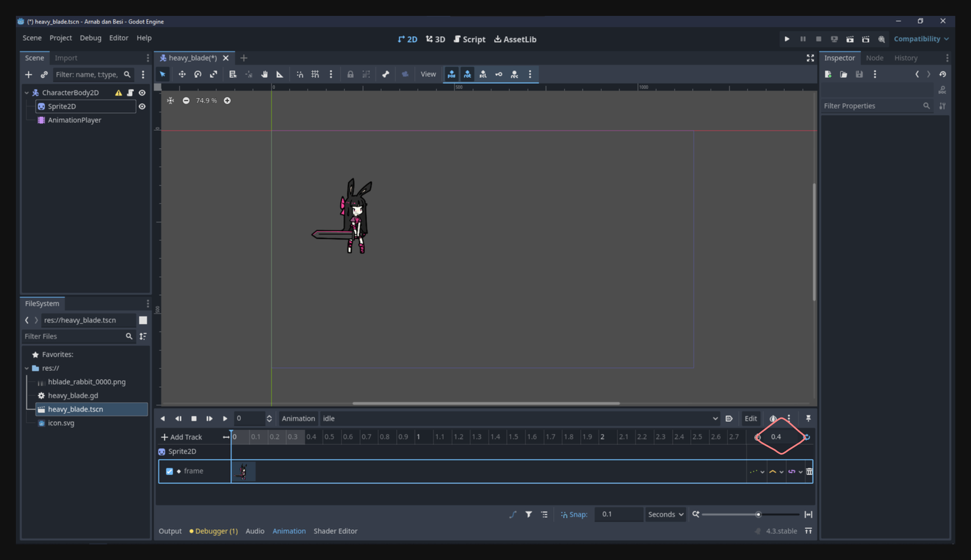This screenshot has height=560, width=971.
Task: Switch to the Node dock tab
Action: [x=875, y=58]
